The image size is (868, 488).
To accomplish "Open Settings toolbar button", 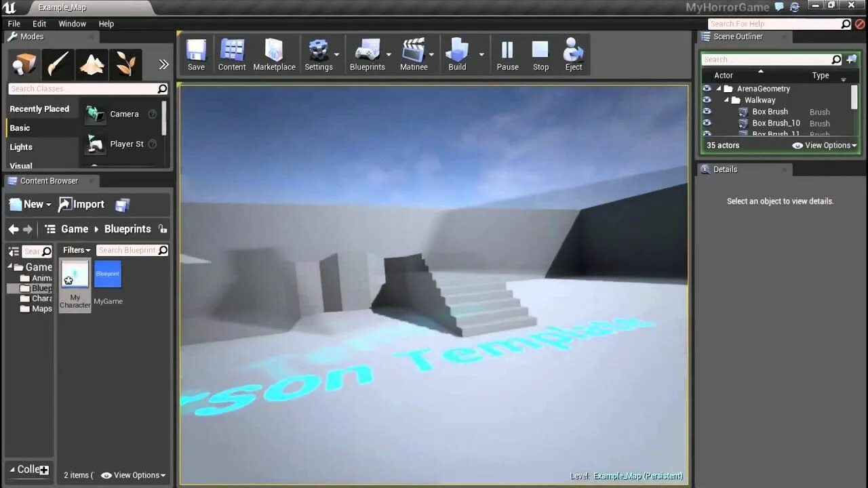I will tap(318, 55).
